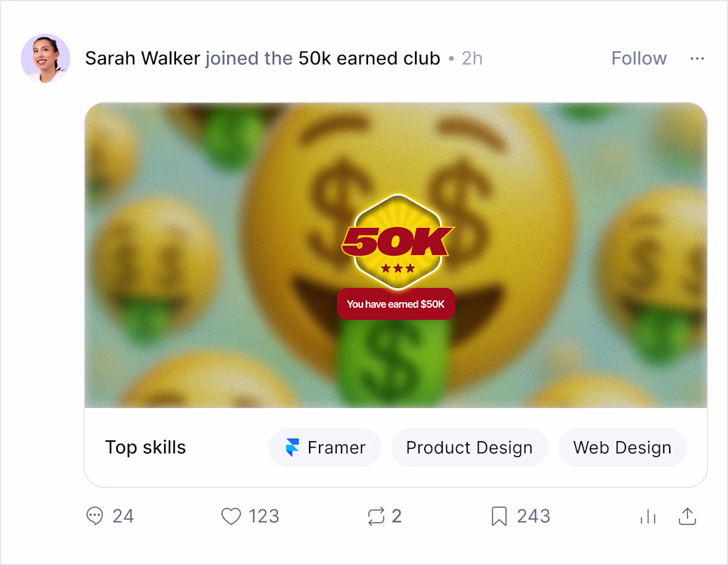
Task: Select the Product Design skill tag
Action: (x=469, y=448)
